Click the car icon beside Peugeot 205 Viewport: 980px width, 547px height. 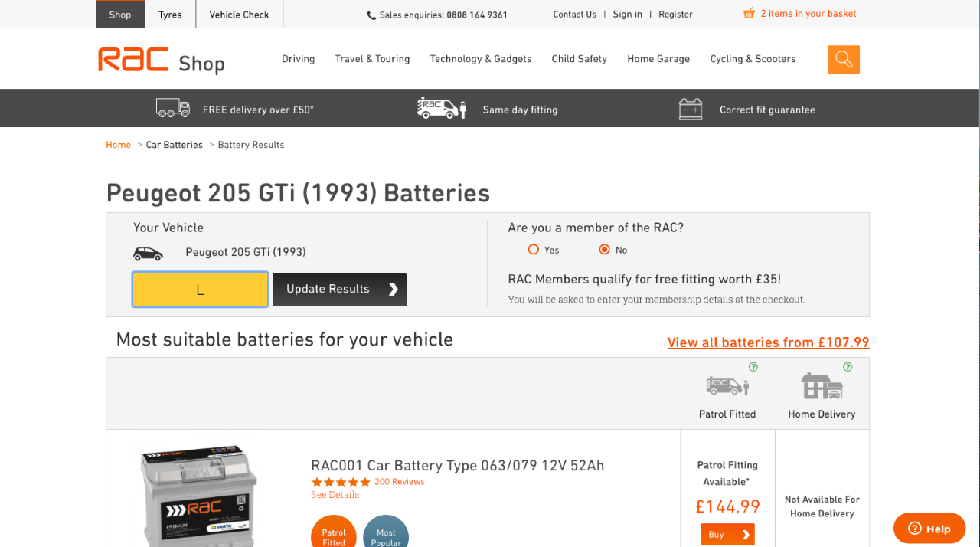coord(148,252)
